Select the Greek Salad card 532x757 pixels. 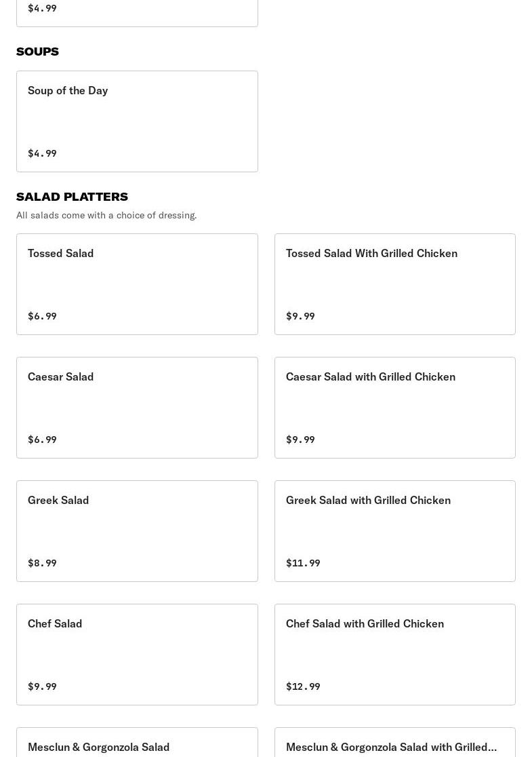click(137, 530)
